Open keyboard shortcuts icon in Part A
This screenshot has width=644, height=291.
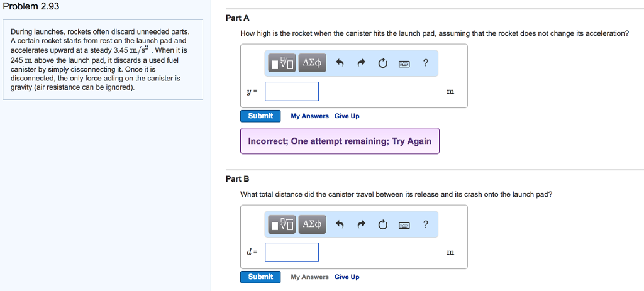tap(404, 63)
